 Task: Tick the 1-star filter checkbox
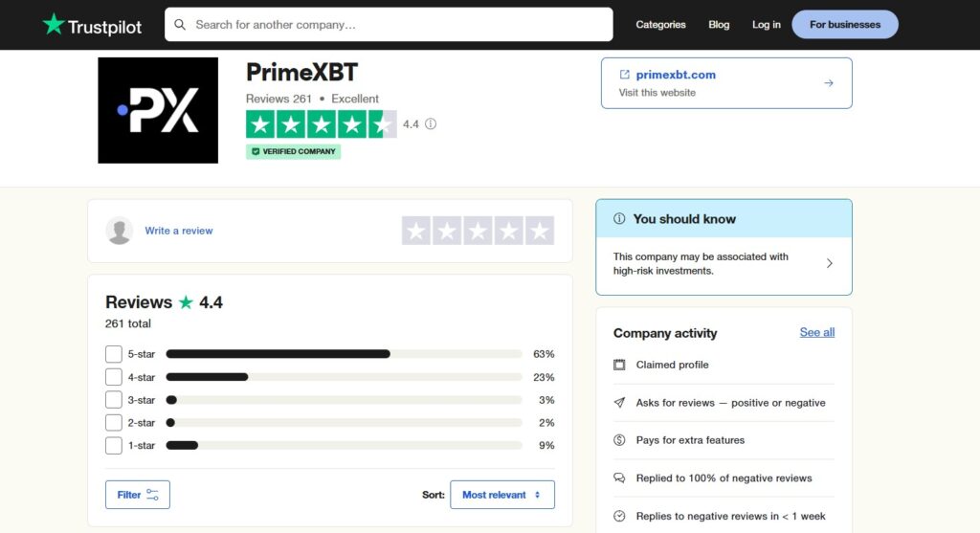(x=114, y=446)
